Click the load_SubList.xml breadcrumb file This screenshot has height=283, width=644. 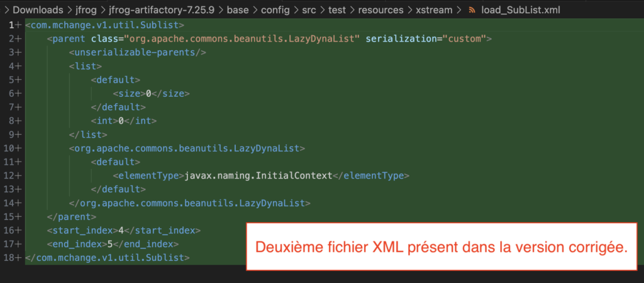click(x=520, y=10)
